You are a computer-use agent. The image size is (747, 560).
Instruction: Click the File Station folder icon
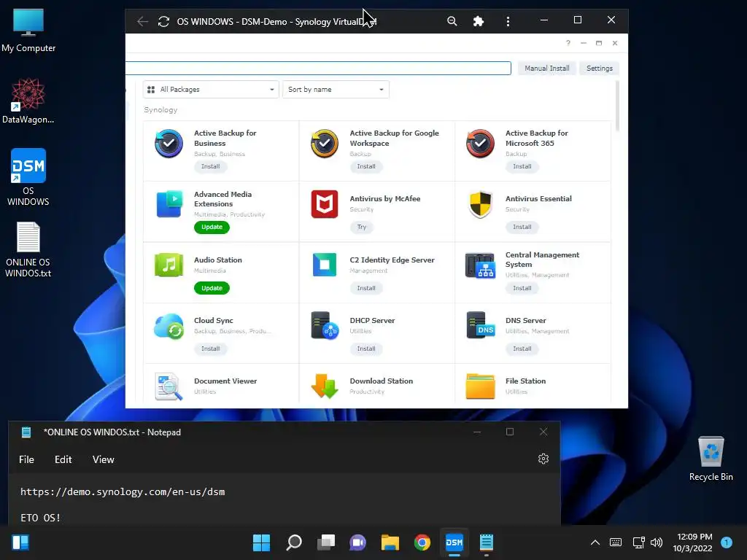click(x=480, y=386)
